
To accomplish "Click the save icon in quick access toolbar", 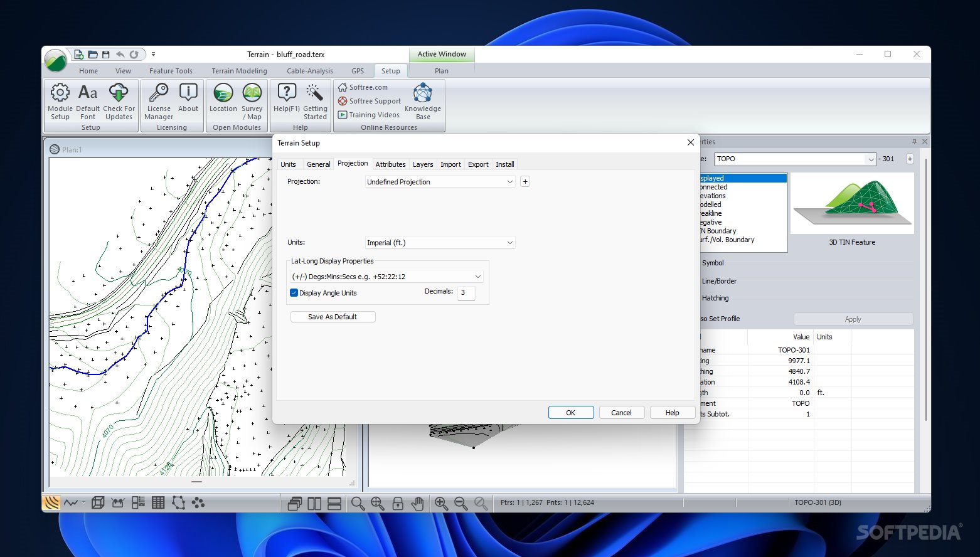I will click(x=105, y=55).
